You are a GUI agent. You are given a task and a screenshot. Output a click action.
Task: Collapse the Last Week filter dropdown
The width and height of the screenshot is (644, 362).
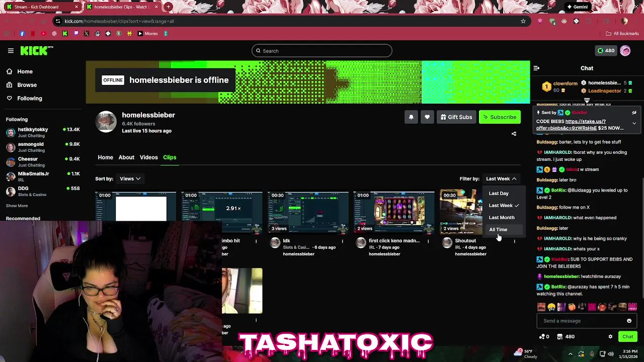point(501,178)
